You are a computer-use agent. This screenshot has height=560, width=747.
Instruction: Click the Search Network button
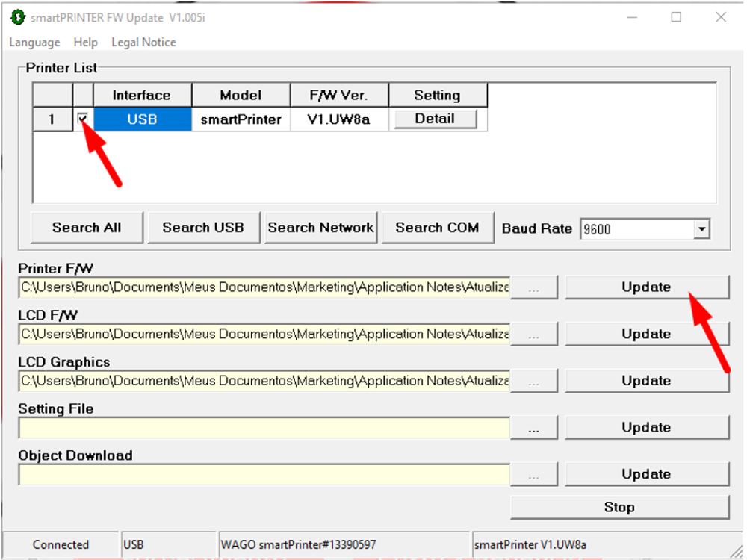(320, 228)
